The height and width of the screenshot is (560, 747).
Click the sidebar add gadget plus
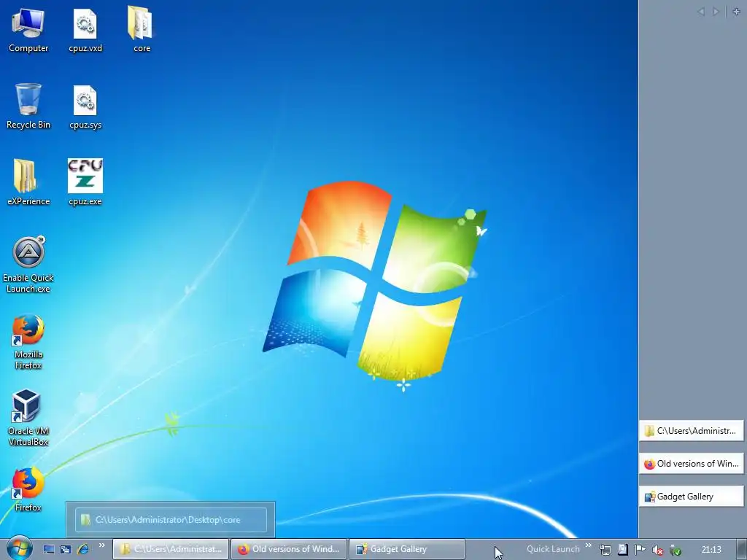736,12
